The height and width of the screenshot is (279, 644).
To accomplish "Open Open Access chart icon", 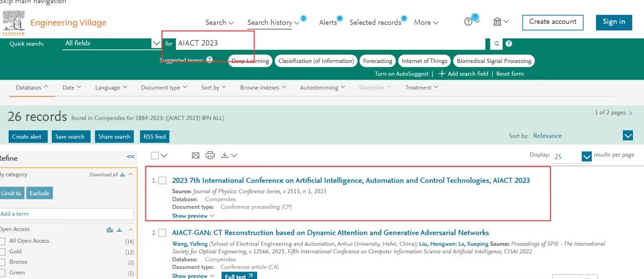I will click(110, 230).
